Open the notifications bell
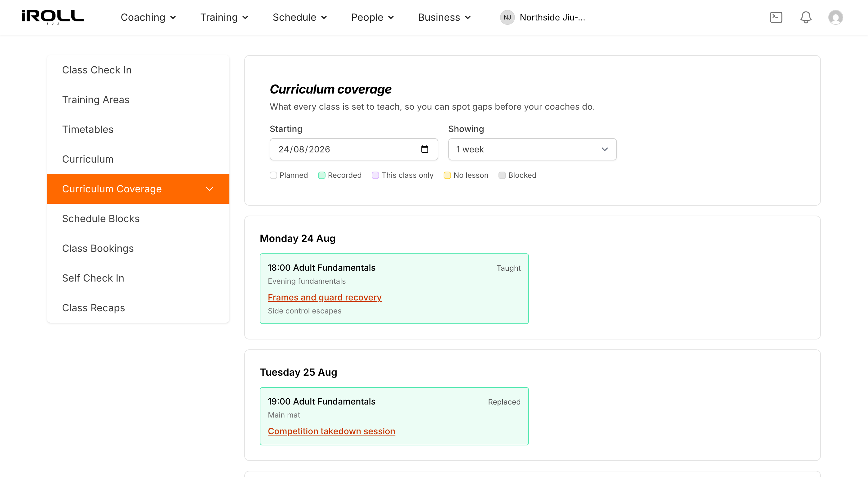This screenshot has width=868, height=477. [806, 17]
